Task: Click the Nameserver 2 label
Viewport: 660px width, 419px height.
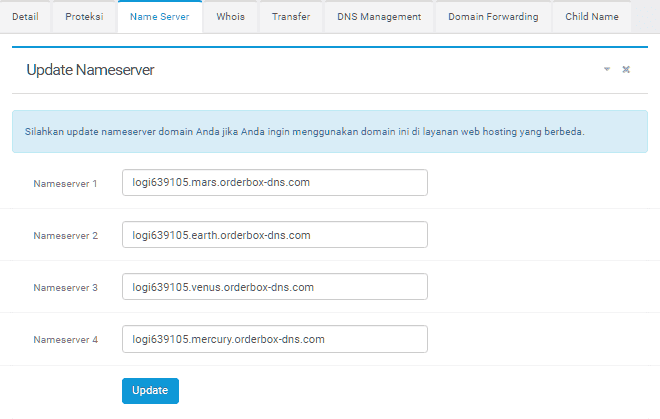Action: (65, 236)
